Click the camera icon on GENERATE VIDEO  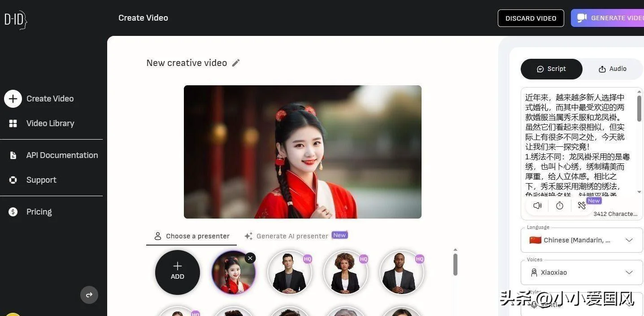click(x=582, y=18)
